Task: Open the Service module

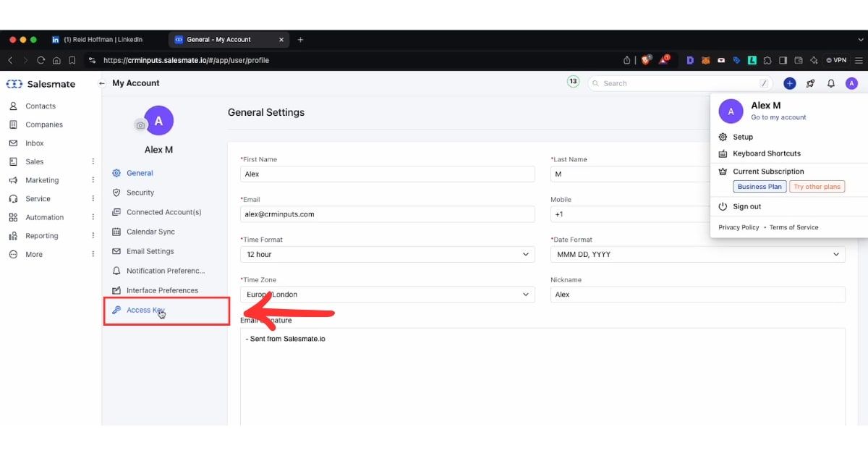Action: click(38, 198)
